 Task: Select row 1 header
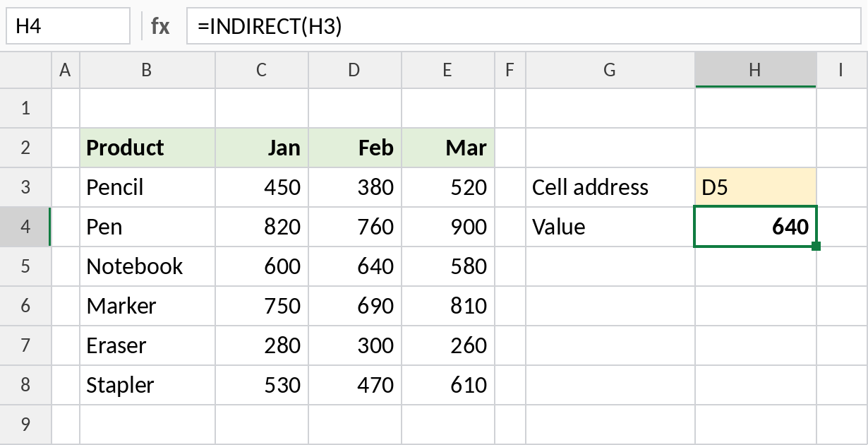26,108
